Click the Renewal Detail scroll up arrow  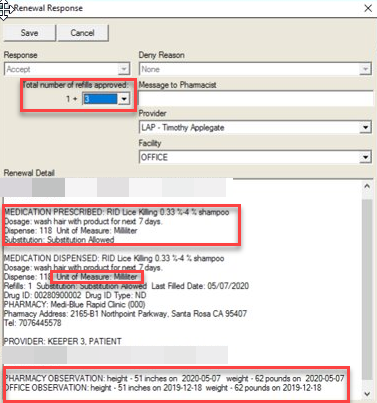click(367, 187)
